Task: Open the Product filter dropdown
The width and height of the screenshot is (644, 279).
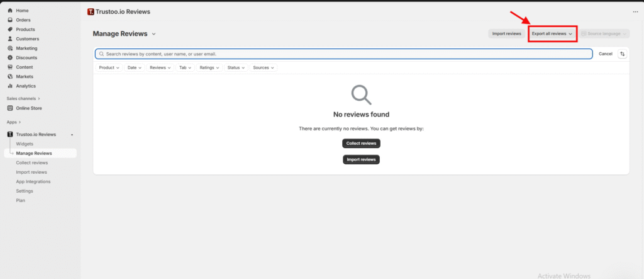Action: (108, 67)
